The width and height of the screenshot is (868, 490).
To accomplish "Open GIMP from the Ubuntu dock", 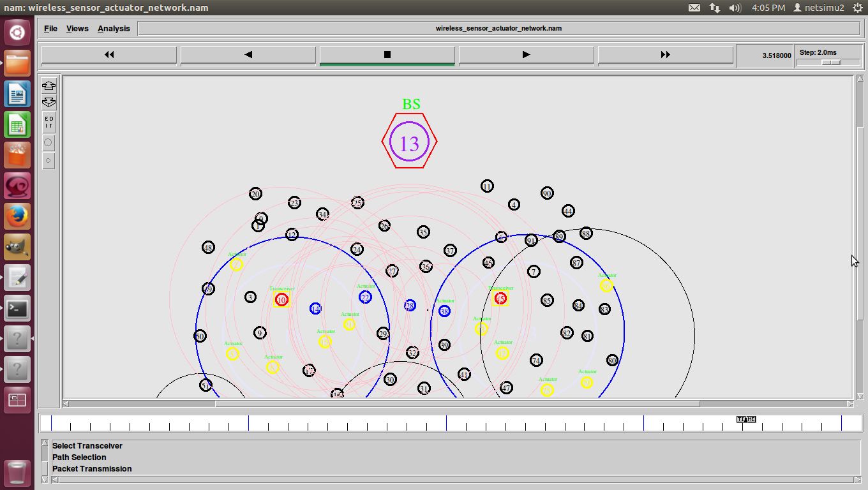I will 17,248.
